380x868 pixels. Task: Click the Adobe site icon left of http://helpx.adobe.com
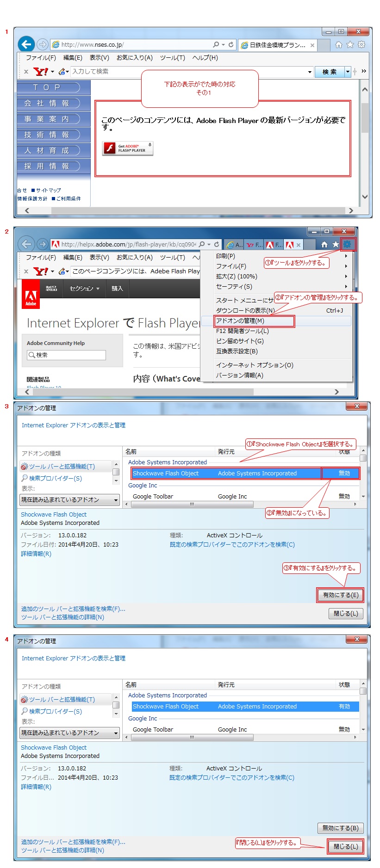click(56, 244)
